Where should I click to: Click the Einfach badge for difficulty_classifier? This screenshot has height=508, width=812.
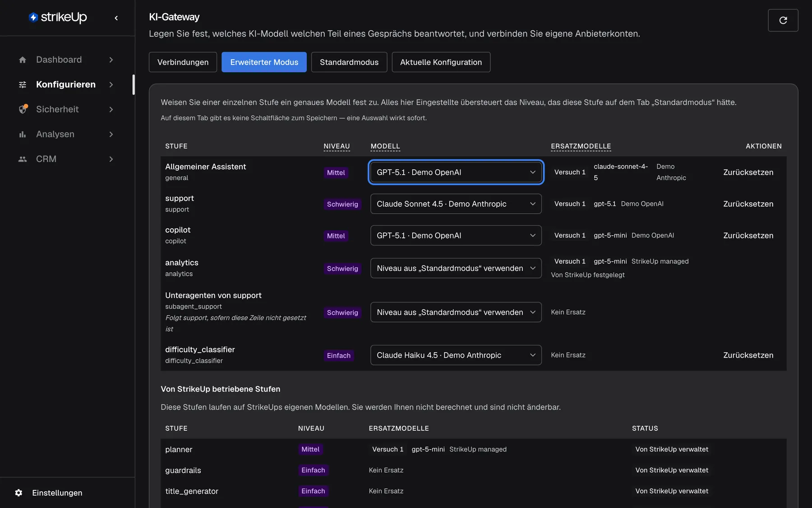(338, 355)
